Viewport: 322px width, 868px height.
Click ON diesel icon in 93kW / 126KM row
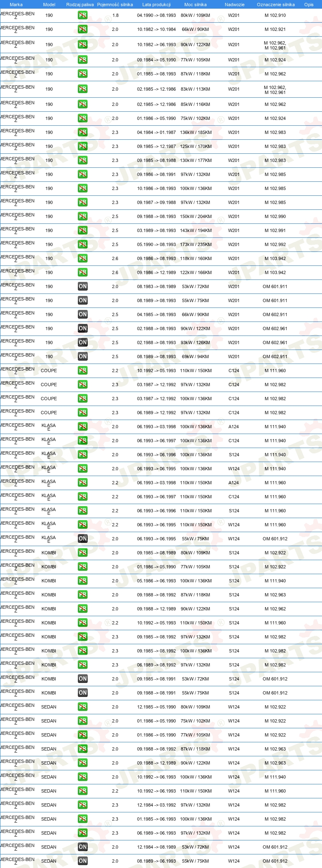coord(83,343)
